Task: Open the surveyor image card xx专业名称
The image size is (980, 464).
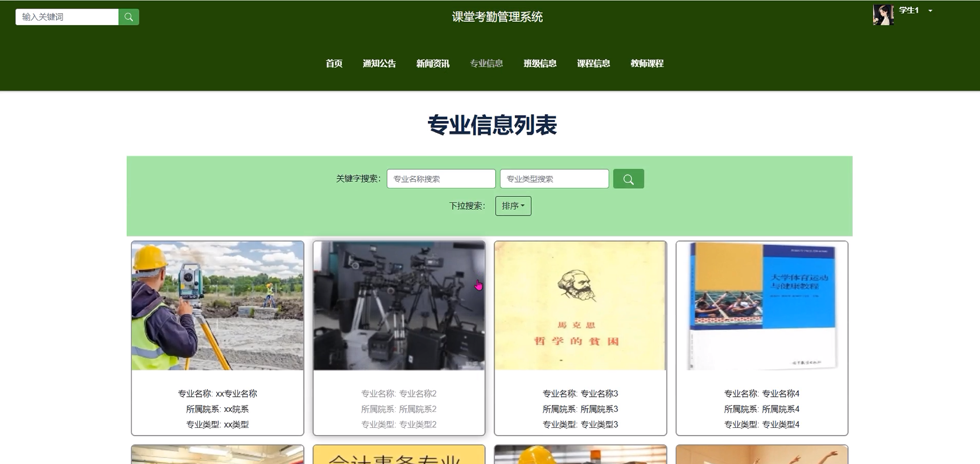Action: (x=217, y=306)
